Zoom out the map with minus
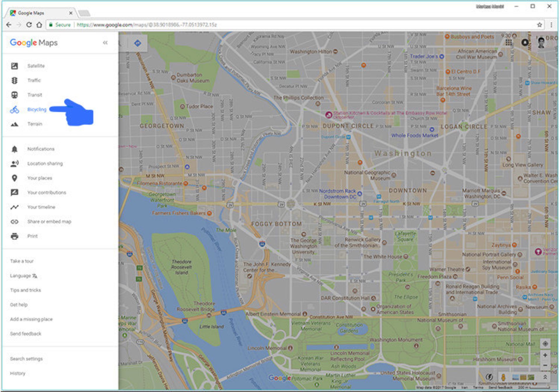Image resolution: width=560 pixels, height=392 pixels. point(545,365)
